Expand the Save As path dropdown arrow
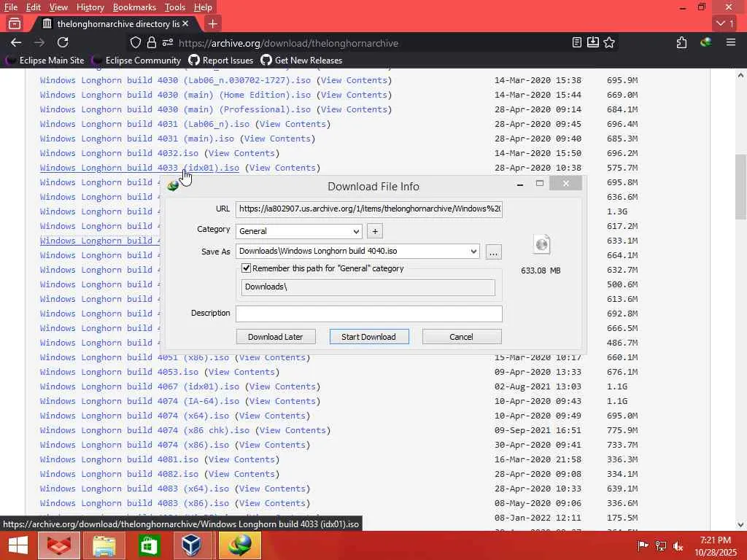This screenshot has height=560, width=747. point(473,252)
